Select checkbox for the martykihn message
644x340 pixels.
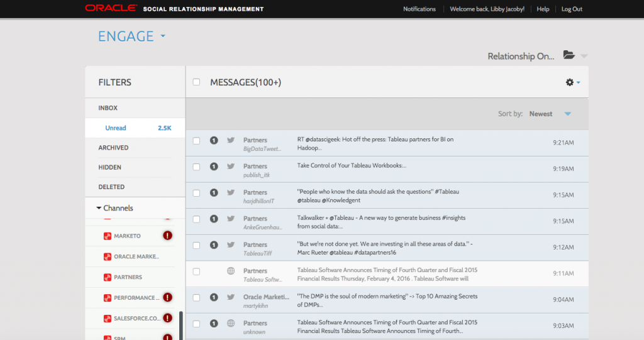197,297
